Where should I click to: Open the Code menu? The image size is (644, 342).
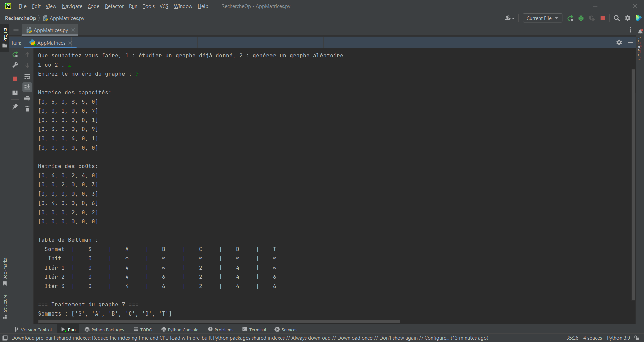click(x=93, y=6)
